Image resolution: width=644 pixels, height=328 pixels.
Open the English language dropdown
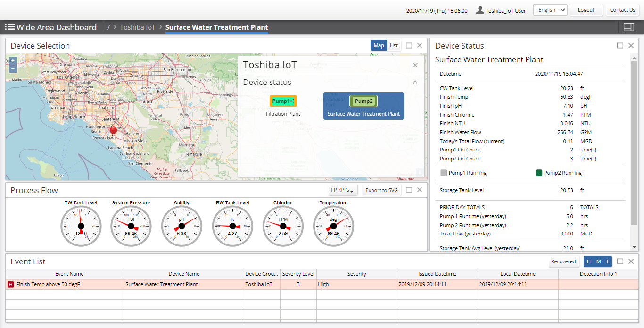[x=550, y=10]
